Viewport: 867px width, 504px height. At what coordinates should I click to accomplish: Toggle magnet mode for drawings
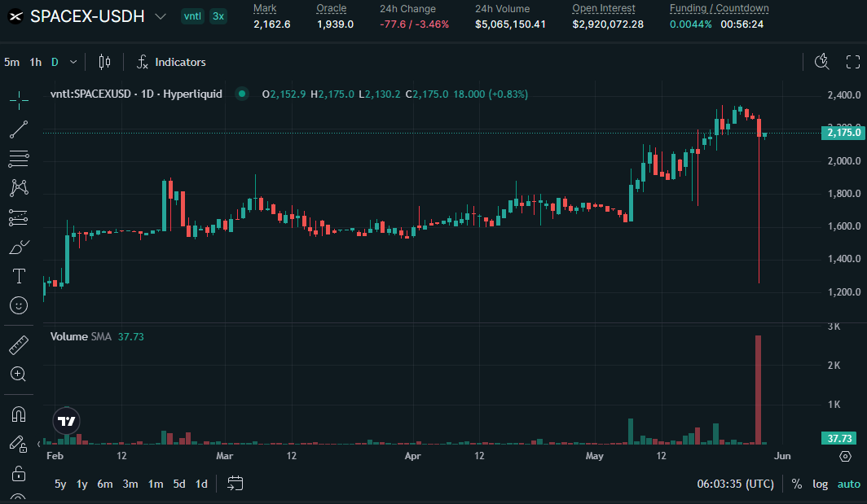pyautogui.click(x=19, y=414)
